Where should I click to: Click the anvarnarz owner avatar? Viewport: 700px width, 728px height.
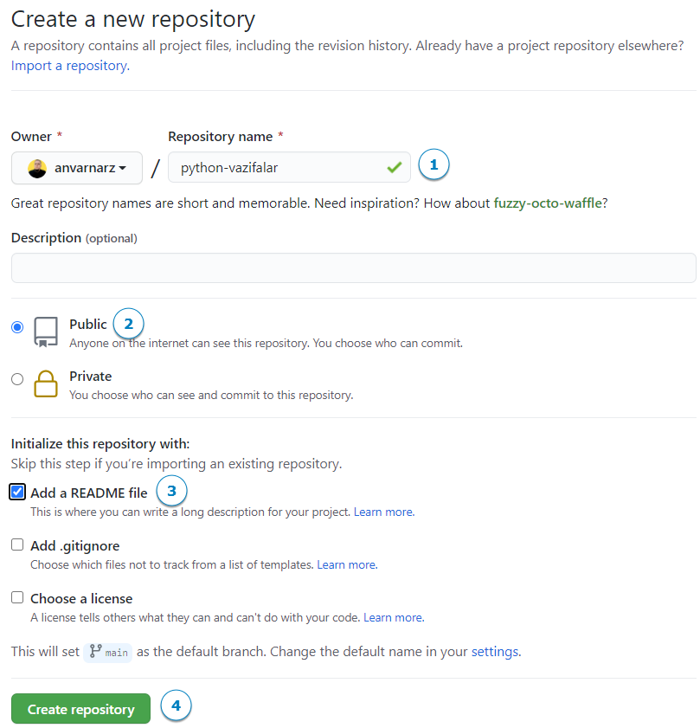pyautogui.click(x=37, y=168)
